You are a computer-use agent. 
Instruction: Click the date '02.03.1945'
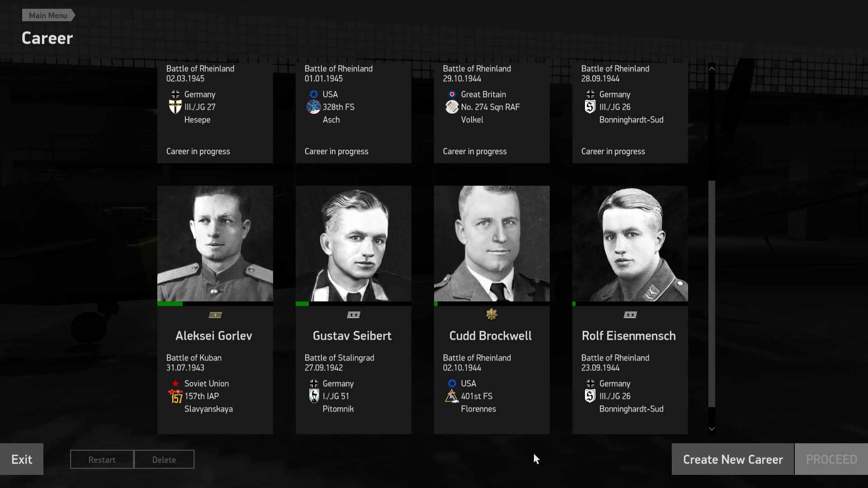coord(185,79)
